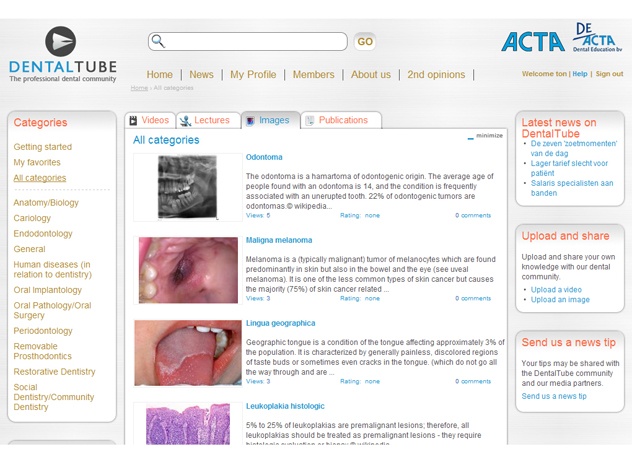Open the News navigation item
The height and width of the screenshot is (475, 632).
click(x=202, y=75)
